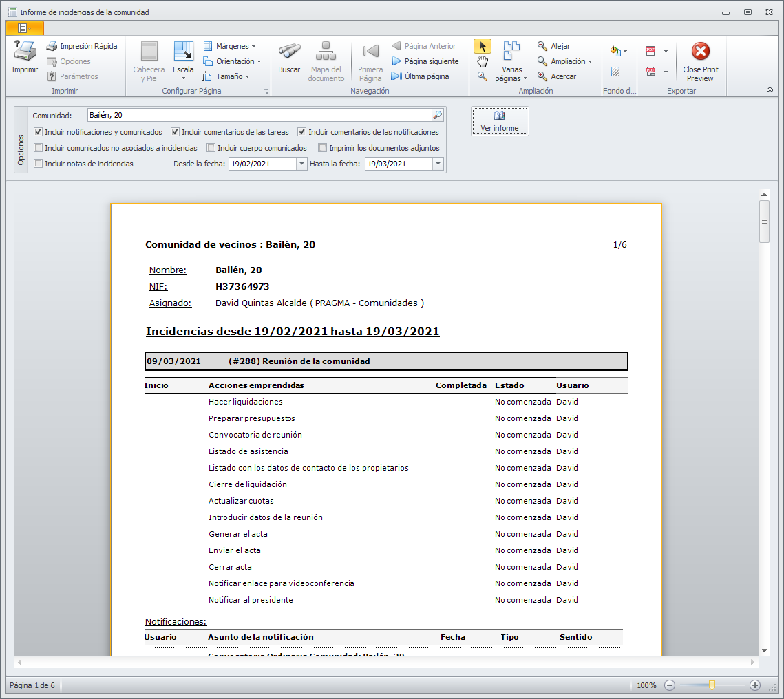Click the Parámetros button
This screenshot has width=784, height=699.
point(73,76)
